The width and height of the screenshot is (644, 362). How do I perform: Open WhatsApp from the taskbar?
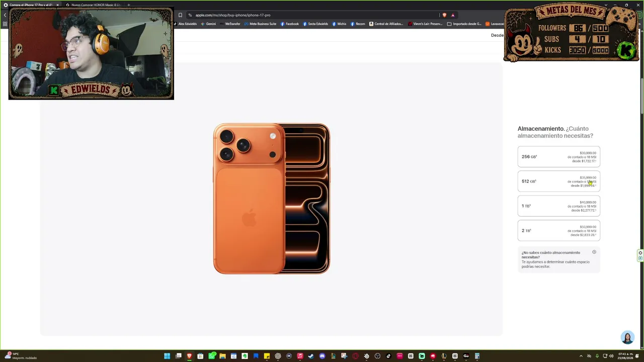213,356
